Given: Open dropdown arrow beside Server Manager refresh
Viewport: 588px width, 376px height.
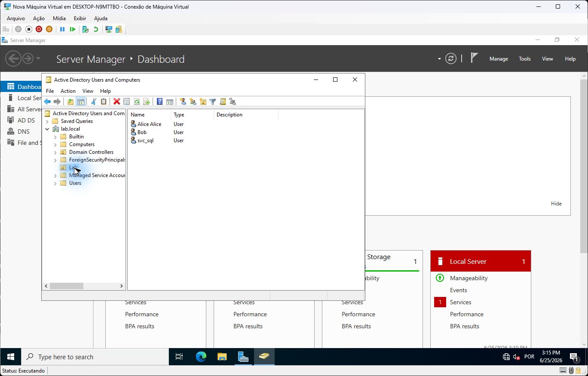Looking at the screenshot, I should tap(439, 59).
